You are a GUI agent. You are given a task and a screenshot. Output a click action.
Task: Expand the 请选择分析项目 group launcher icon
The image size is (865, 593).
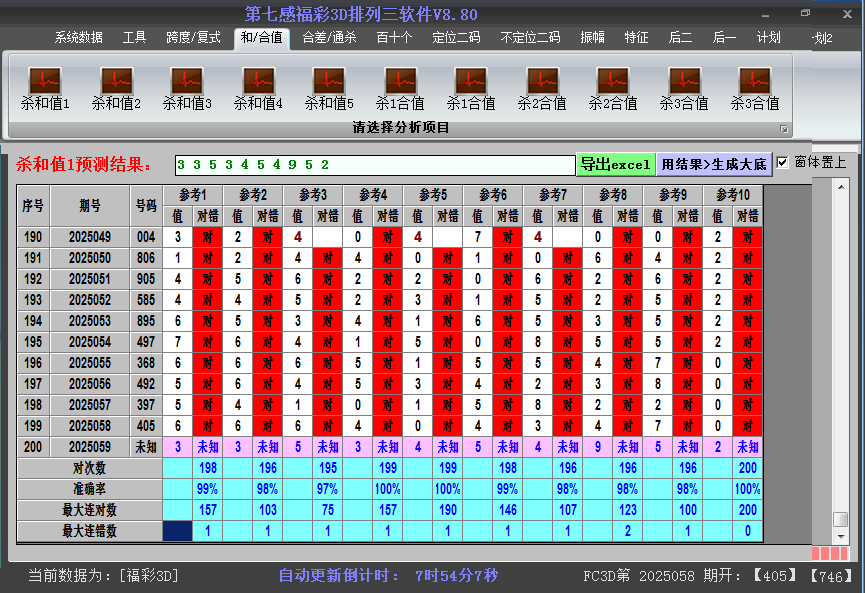[783, 129]
